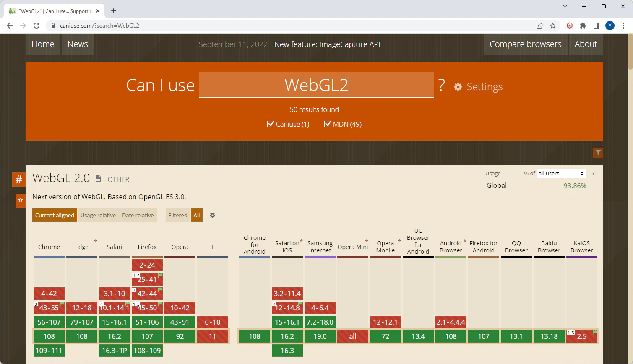Reload the caniuse page
Viewport: 633px width, 364px height.
(x=36, y=26)
